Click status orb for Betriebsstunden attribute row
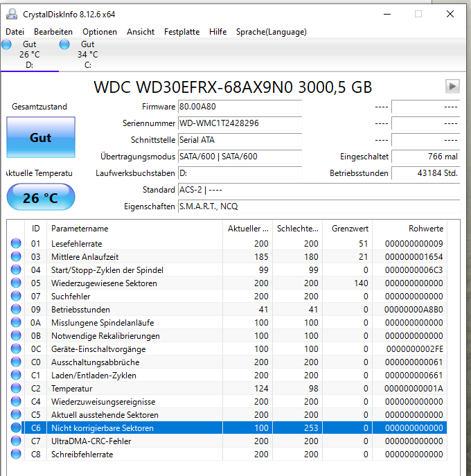 click(16, 309)
